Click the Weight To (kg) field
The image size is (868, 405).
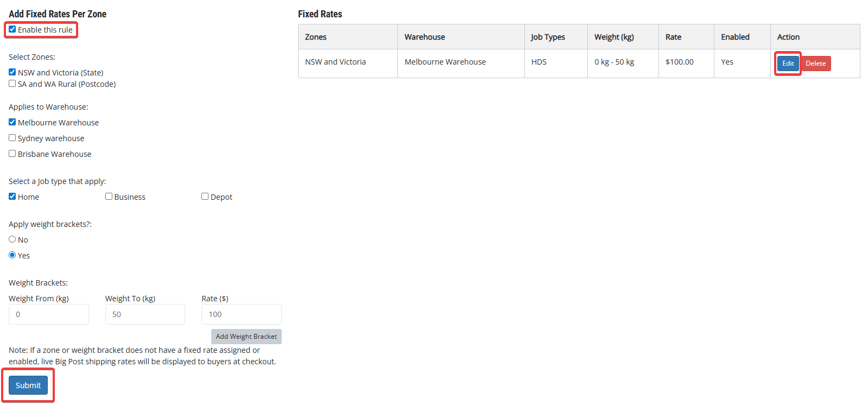[145, 314]
